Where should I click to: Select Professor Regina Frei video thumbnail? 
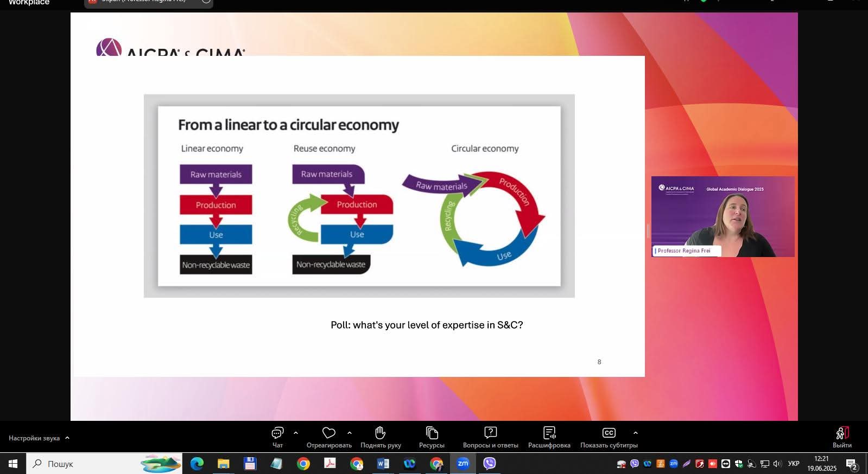723,216
